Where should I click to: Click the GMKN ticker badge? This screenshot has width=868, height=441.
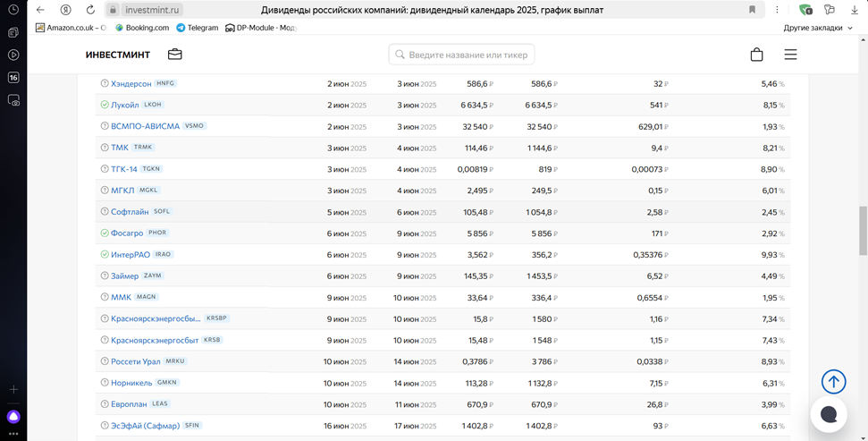point(166,382)
